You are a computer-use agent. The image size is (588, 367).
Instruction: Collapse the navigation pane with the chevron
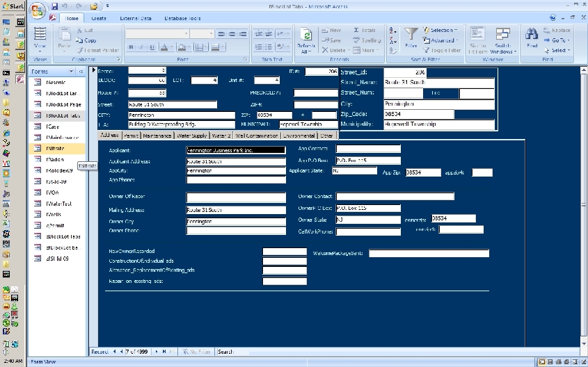click(x=81, y=72)
